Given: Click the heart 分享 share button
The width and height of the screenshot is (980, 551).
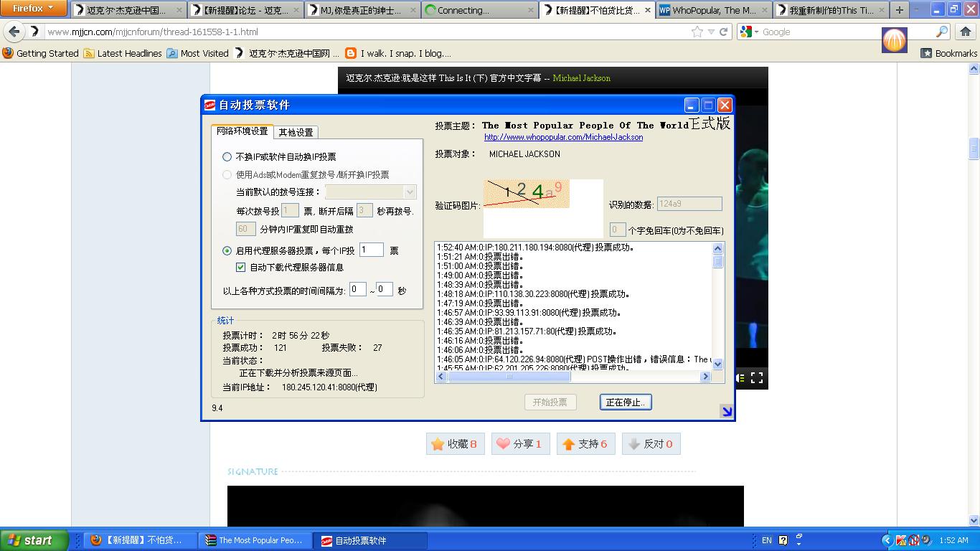Looking at the screenshot, I should [x=520, y=444].
